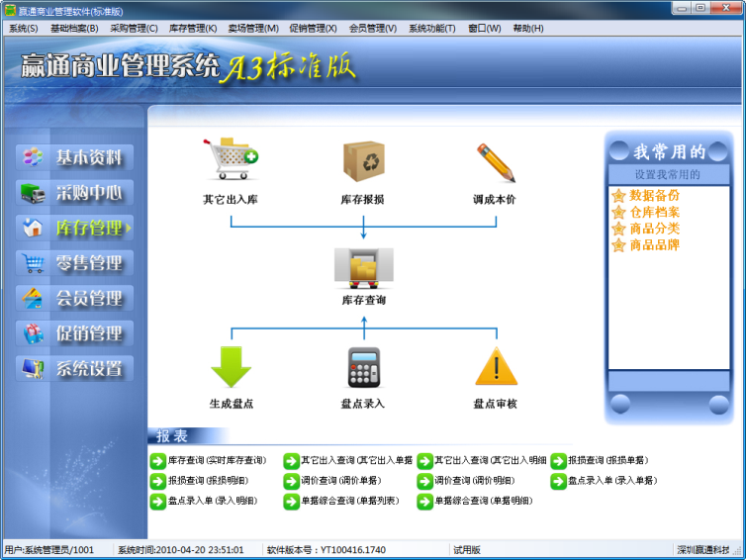Open 零售管理 from the sidebar

click(75, 263)
